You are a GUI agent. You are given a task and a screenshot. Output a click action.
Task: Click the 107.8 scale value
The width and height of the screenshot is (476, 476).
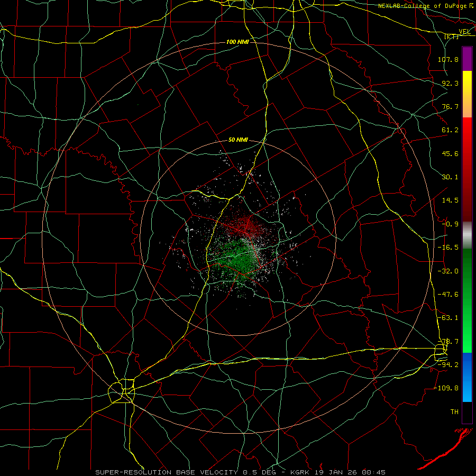448,59
